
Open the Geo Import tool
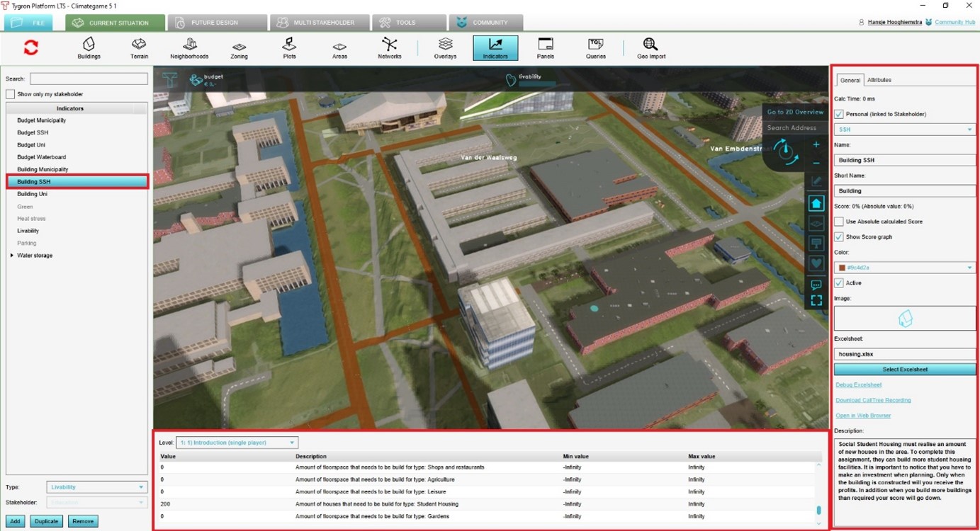point(650,47)
